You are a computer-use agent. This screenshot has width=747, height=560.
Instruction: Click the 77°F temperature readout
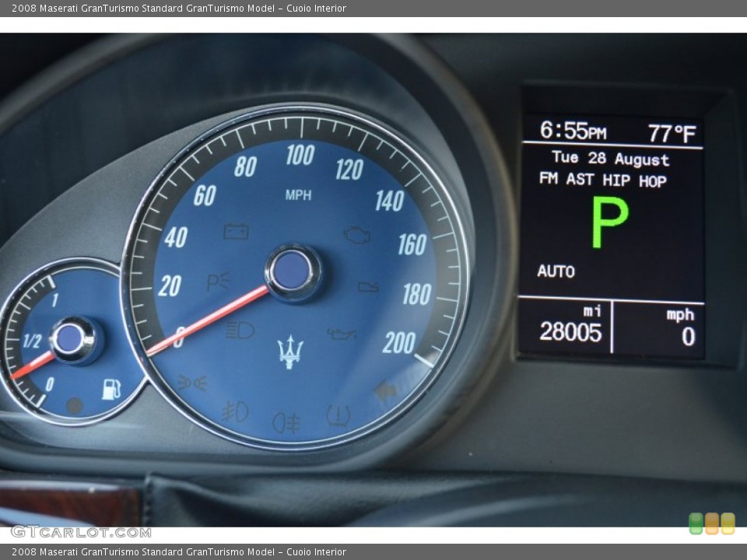[x=672, y=133]
